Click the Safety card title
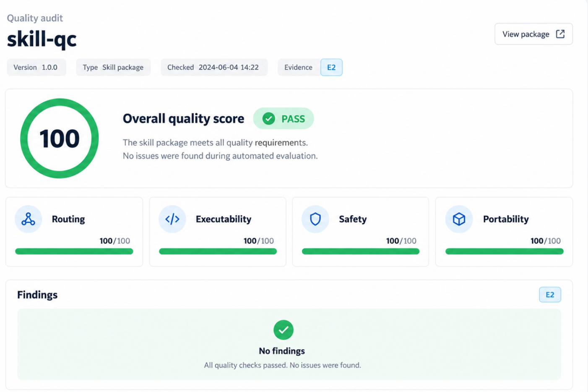Image resolution: width=588 pixels, height=392 pixels. coord(353,219)
